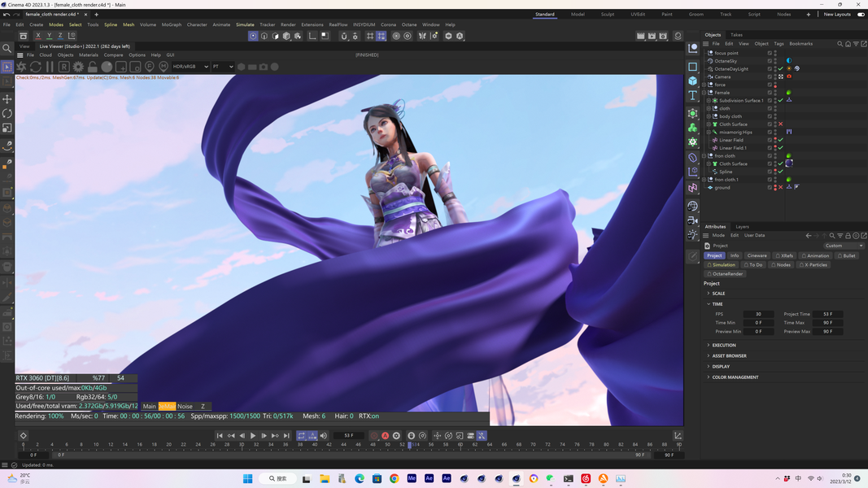This screenshot has height=488, width=868.
Task: Pause the Live Viewer render
Action: (x=50, y=67)
